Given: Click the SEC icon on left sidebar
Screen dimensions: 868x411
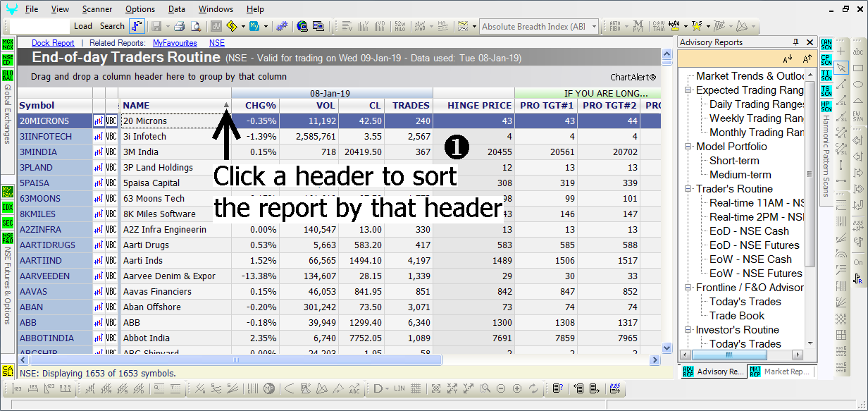Looking at the screenshot, I should [8, 222].
